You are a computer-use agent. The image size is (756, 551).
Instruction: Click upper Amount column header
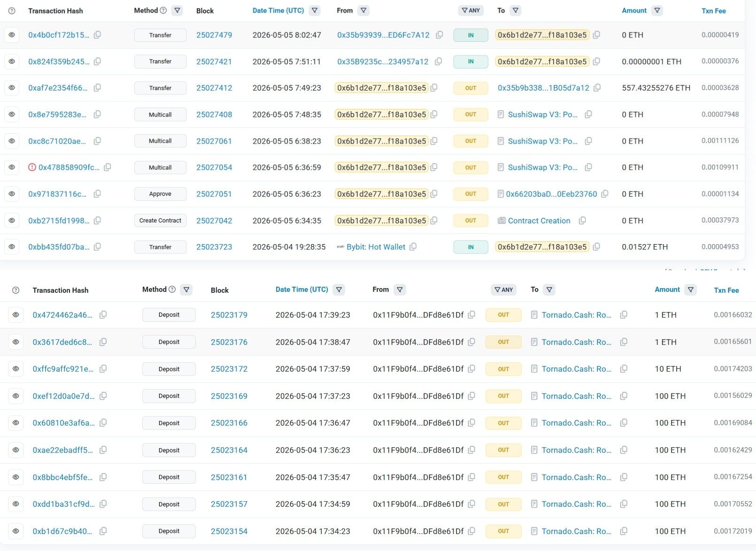(x=634, y=10)
